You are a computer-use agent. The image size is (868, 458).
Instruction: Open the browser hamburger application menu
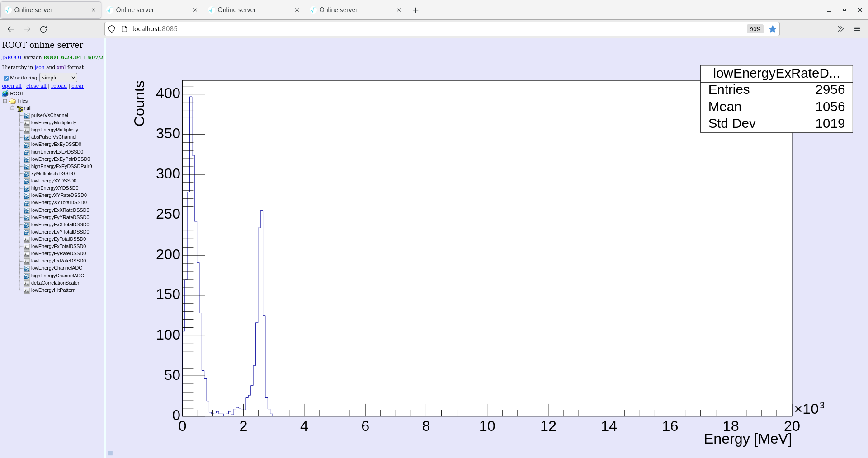857,29
